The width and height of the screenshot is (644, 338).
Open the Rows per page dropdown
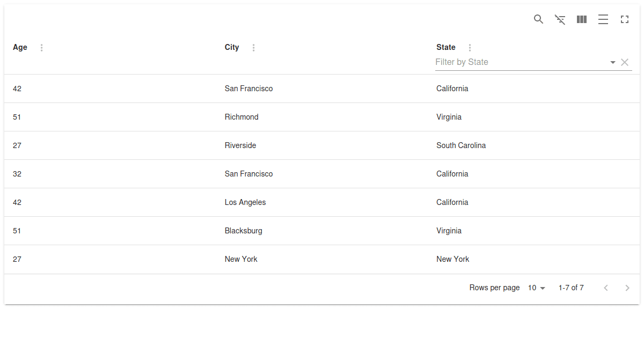[536, 288]
